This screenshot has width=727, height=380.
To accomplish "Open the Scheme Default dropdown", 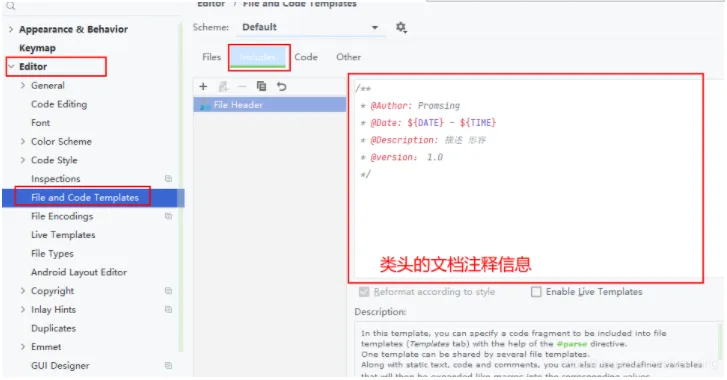I will (310, 27).
